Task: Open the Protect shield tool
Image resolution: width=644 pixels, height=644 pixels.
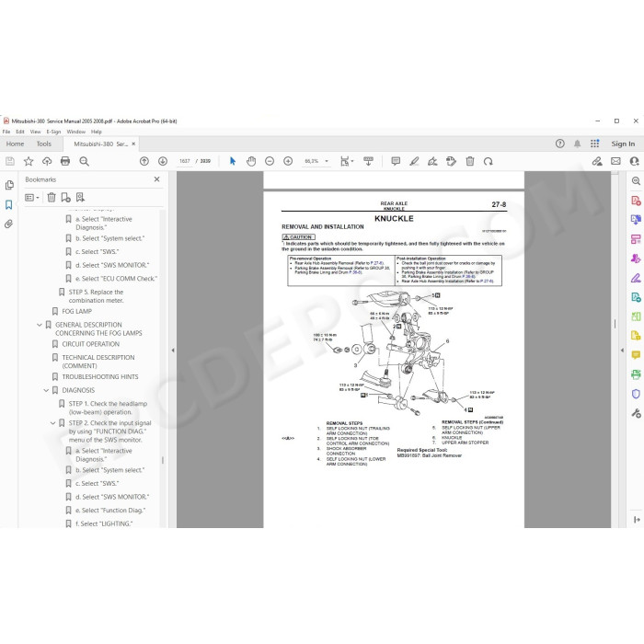Action: pyautogui.click(x=636, y=394)
